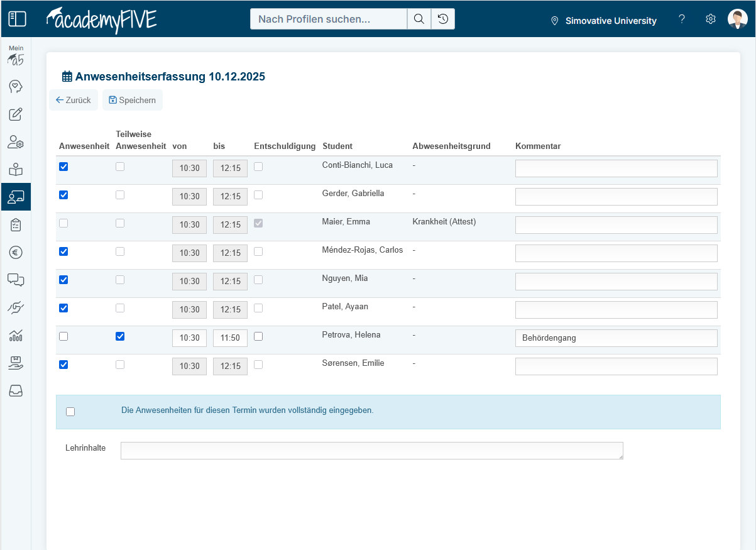
Task: Uncheck Anwesenheit for Nguyen, Mia
Action: pos(63,280)
